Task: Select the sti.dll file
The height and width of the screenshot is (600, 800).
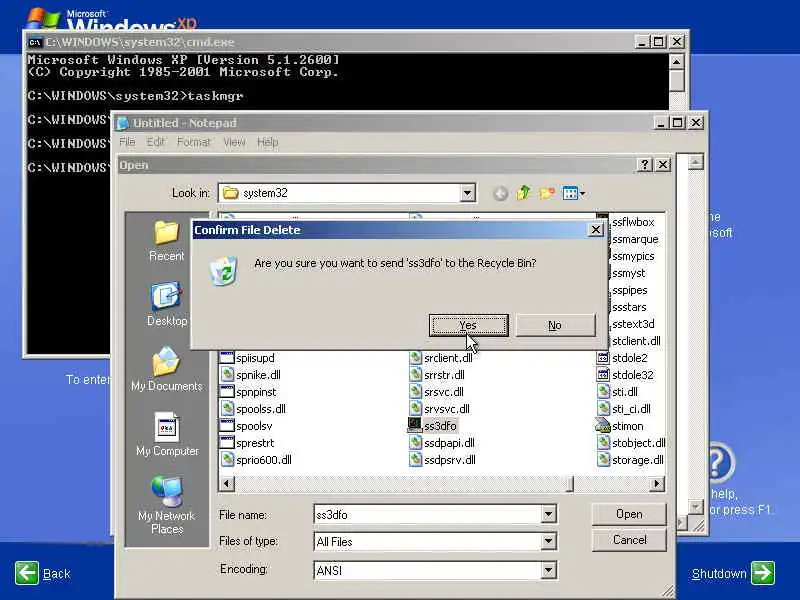Action: [618, 392]
